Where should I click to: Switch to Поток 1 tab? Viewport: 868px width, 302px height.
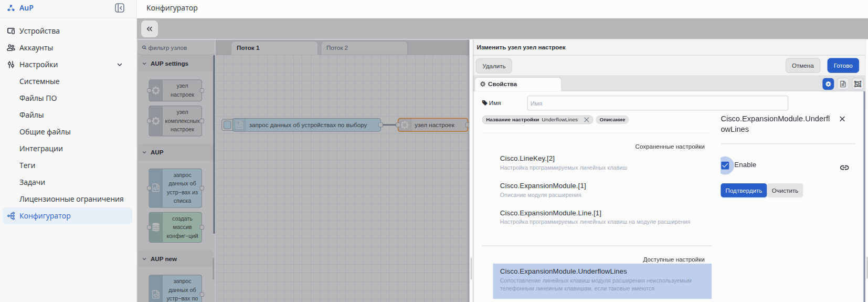point(274,48)
